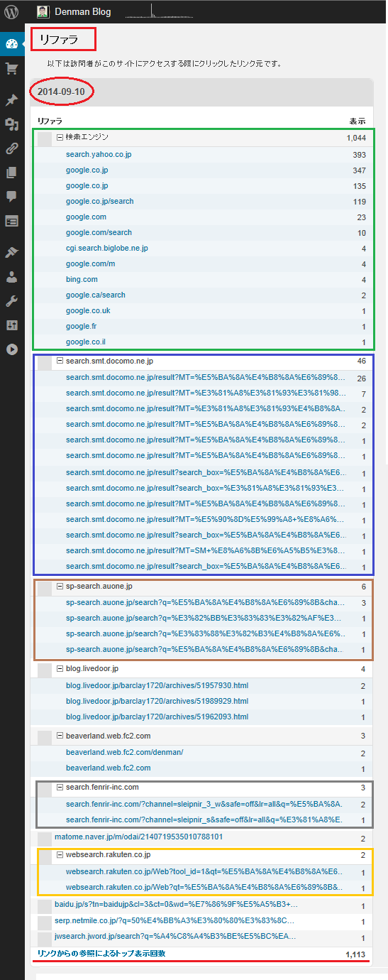
Task: Open the Store shopping cart sidebar icon
Action: [x=11, y=69]
